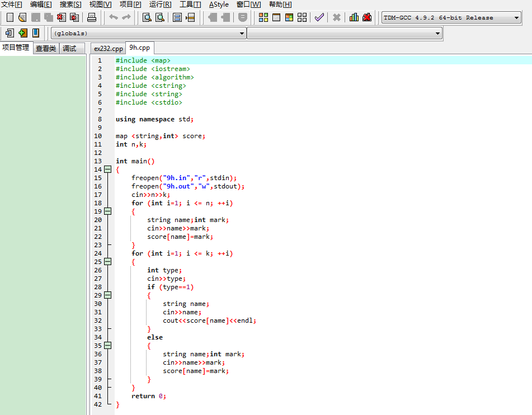
Task: Switch to the 项目管理 panel tab
Action: pyautogui.click(x=16, y=48)
